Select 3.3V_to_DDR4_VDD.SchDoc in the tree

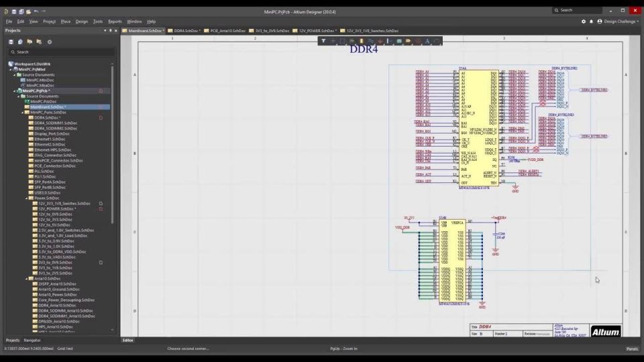pyautogui.click(x=62, y=251)
